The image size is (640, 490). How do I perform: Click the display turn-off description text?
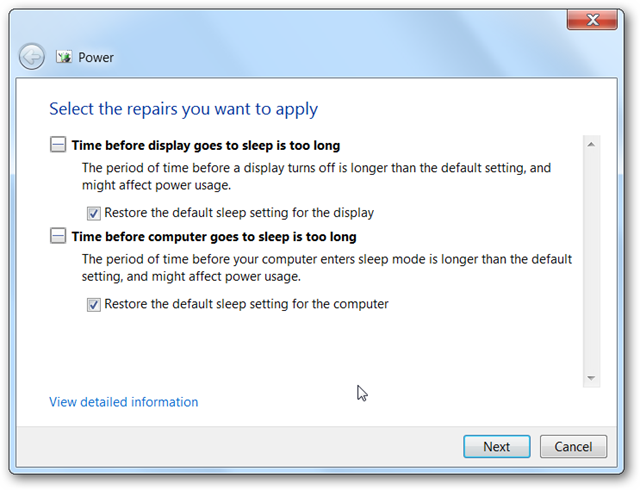coord(316,176)
